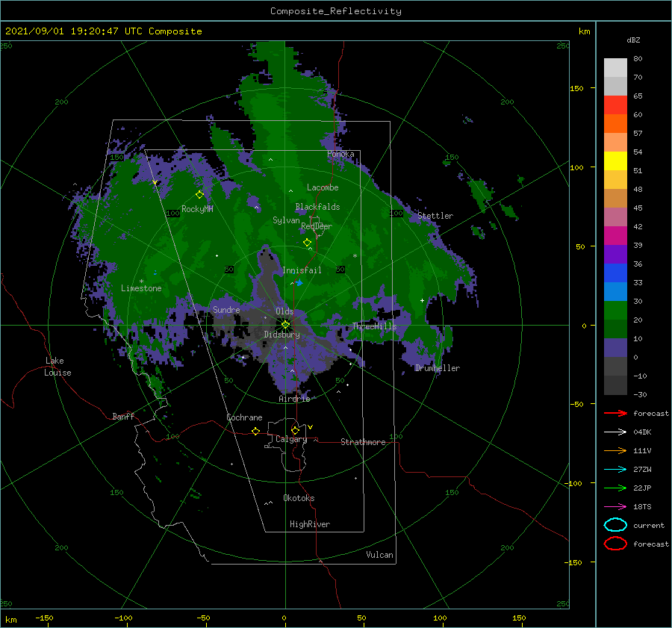Select the green 22JP arrow legend icon
672x628 pixels.
click(615, 488)
